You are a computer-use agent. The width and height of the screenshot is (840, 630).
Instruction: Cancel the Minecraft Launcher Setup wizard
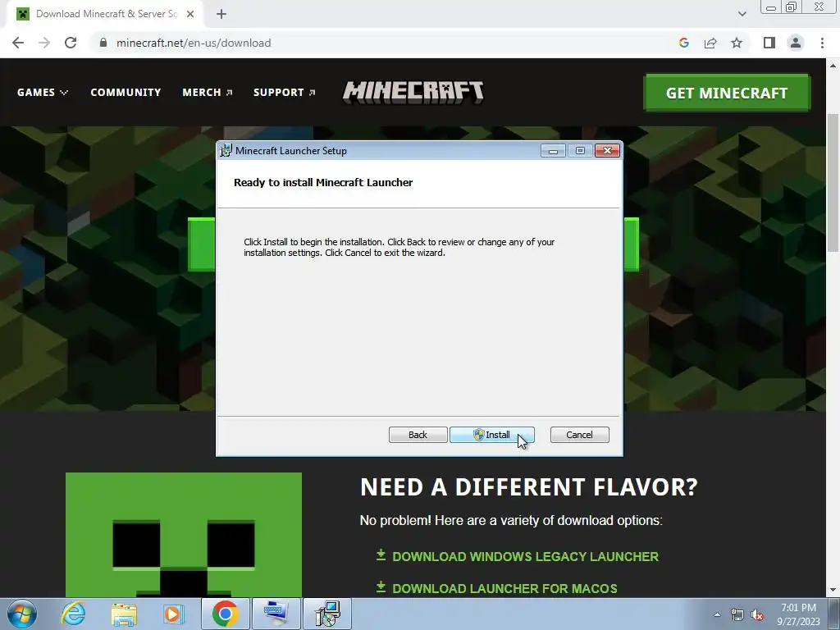click(x=580, y=435)
